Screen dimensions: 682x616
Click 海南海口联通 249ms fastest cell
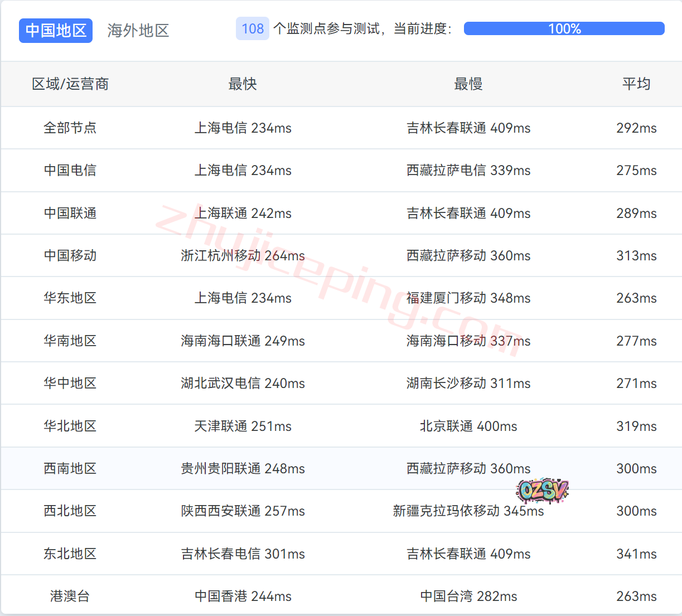coord(243,341)
